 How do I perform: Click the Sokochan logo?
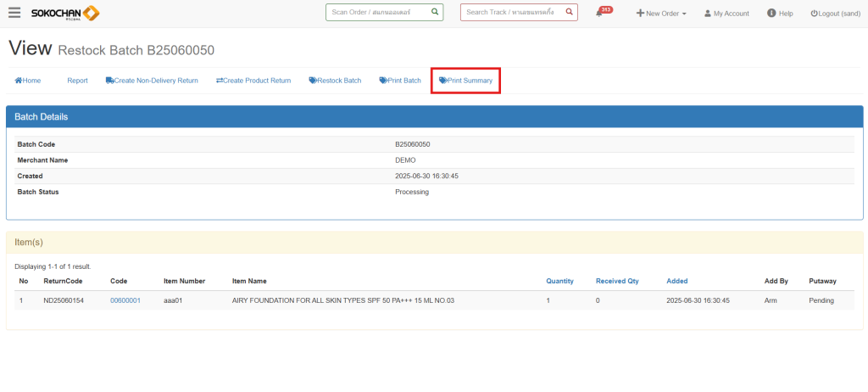[65, 13]
